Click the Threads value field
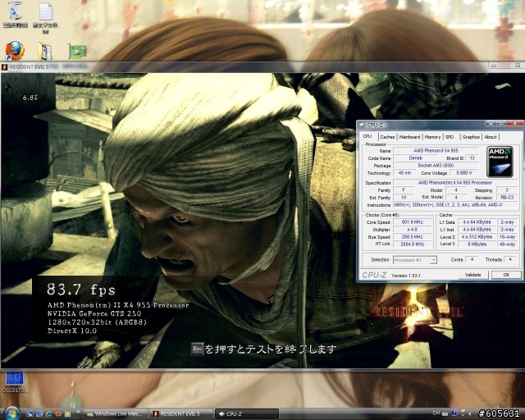This screenshot has height=420, width=525. [510, 259]
